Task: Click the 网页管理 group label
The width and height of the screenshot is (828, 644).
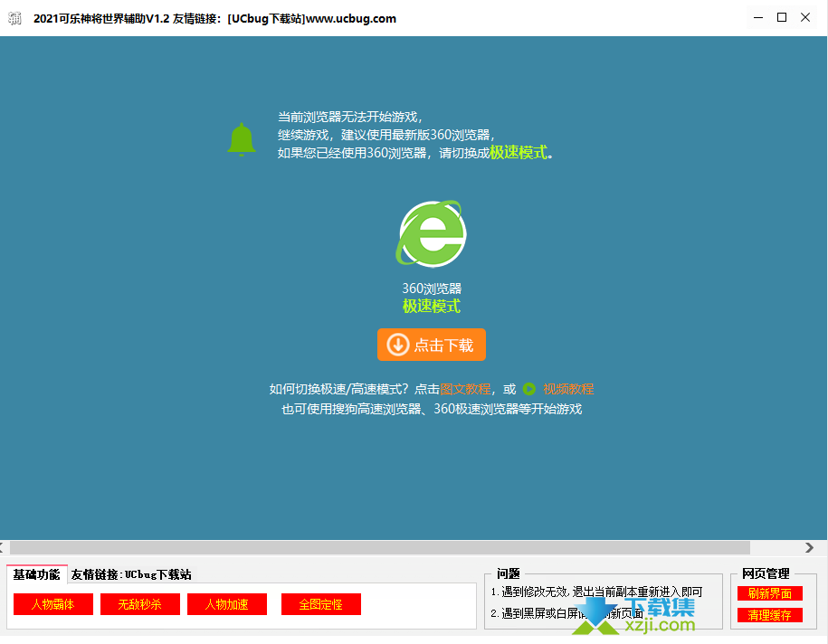Action: click(x=766, y=573)
